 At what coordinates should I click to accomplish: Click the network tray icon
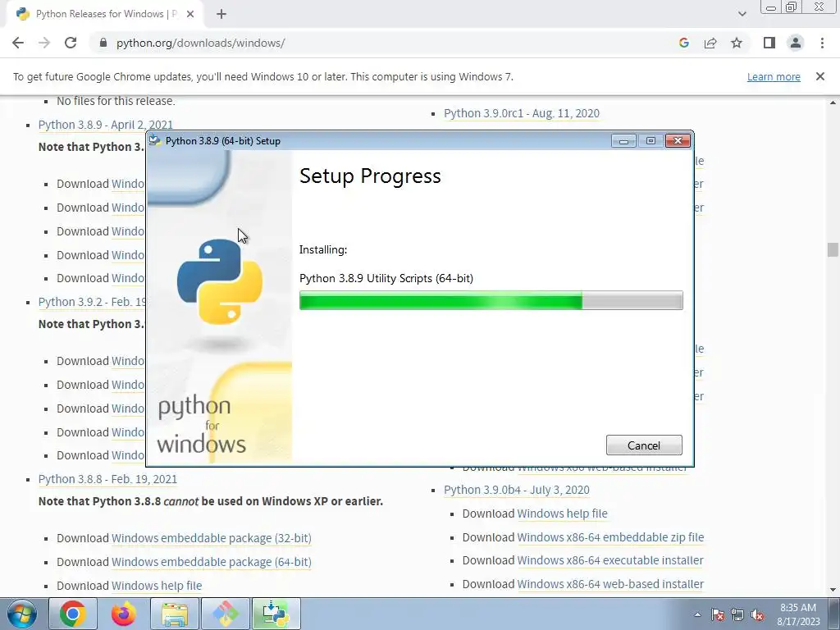737,614
